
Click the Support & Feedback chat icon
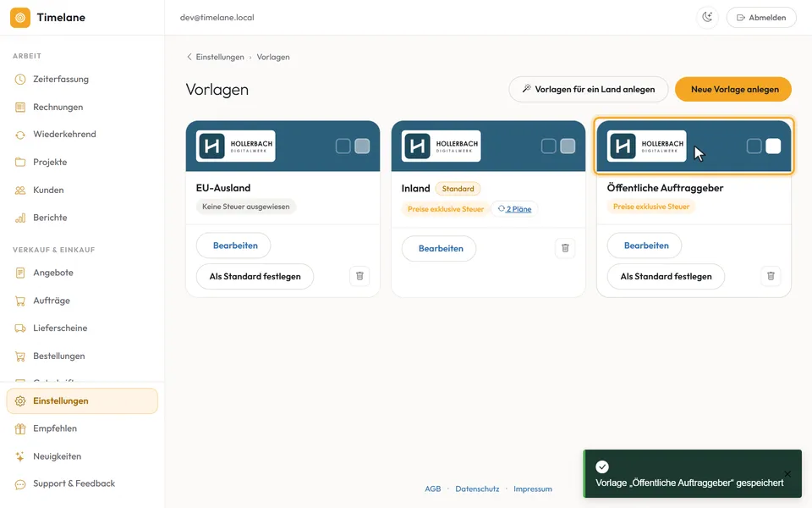pyautogui.click(x=20, y=484)
